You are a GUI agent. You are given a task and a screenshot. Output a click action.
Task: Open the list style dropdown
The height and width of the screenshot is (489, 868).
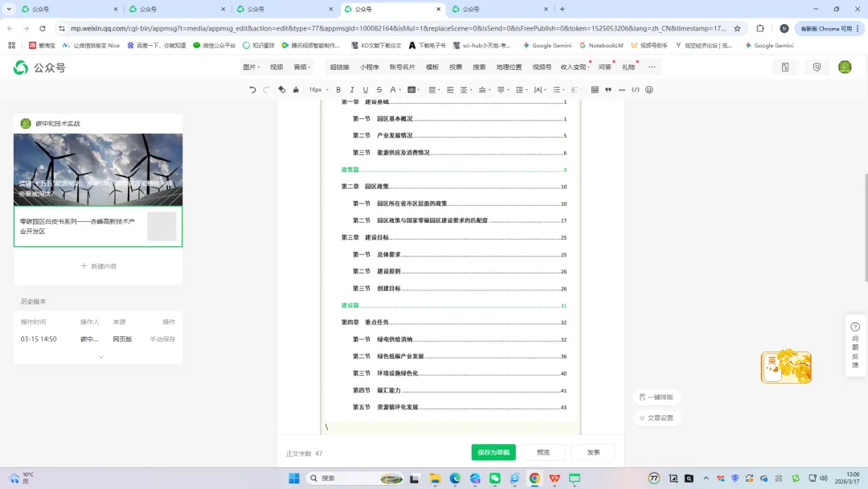coord(558,90)
